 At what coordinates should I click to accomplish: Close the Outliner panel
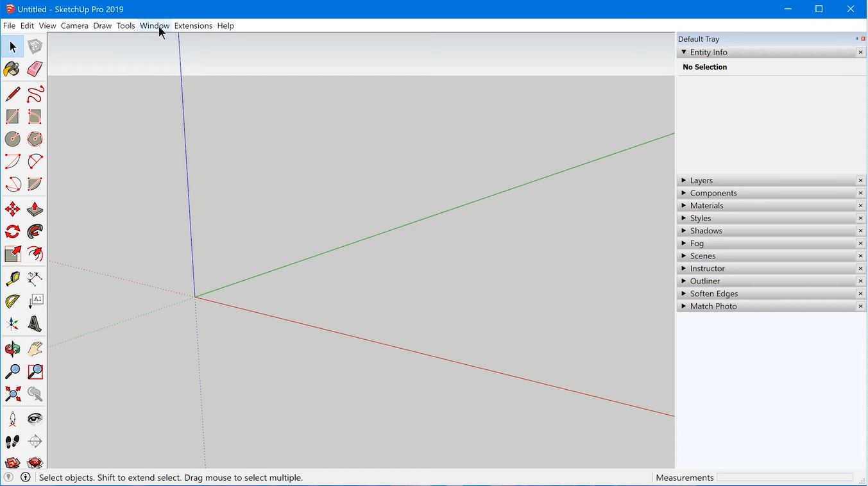click(860, 281)
